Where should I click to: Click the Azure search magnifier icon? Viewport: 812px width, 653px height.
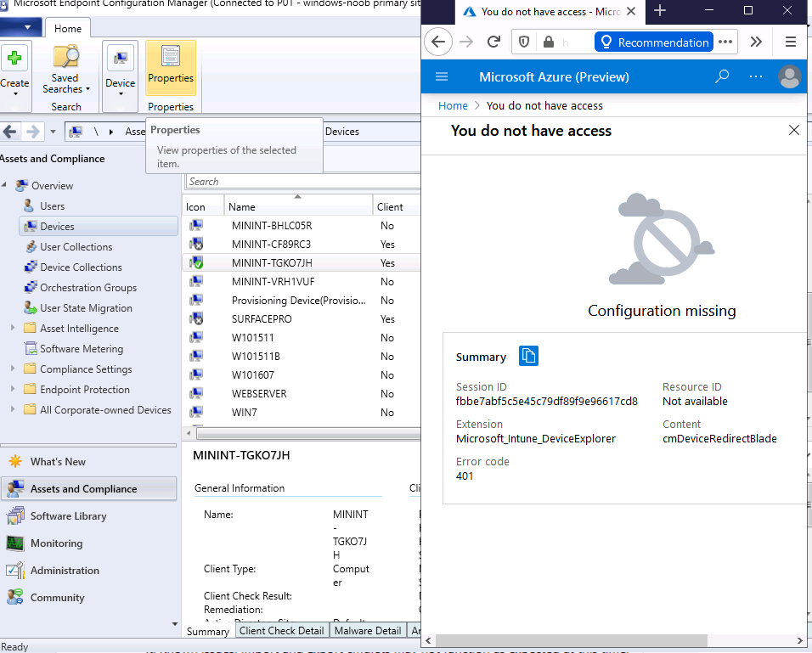(x=722, y=76)
